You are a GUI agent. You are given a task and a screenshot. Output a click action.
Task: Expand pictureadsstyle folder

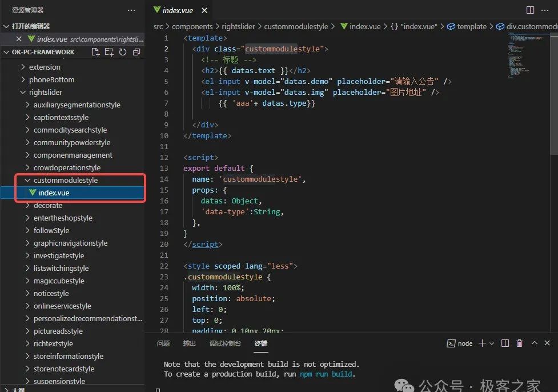28,331
